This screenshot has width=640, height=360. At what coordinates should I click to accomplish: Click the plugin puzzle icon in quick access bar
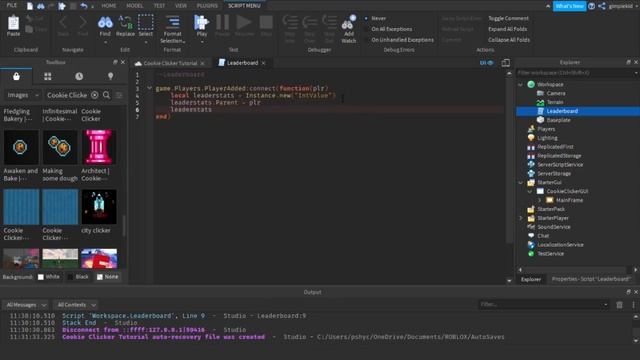click(x=62, y=6)
